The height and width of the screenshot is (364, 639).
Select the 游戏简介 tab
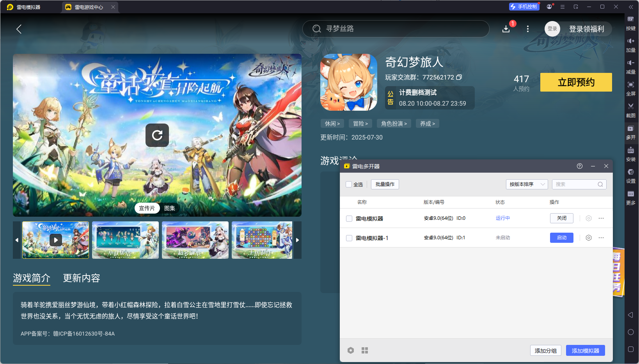(32, 278)
